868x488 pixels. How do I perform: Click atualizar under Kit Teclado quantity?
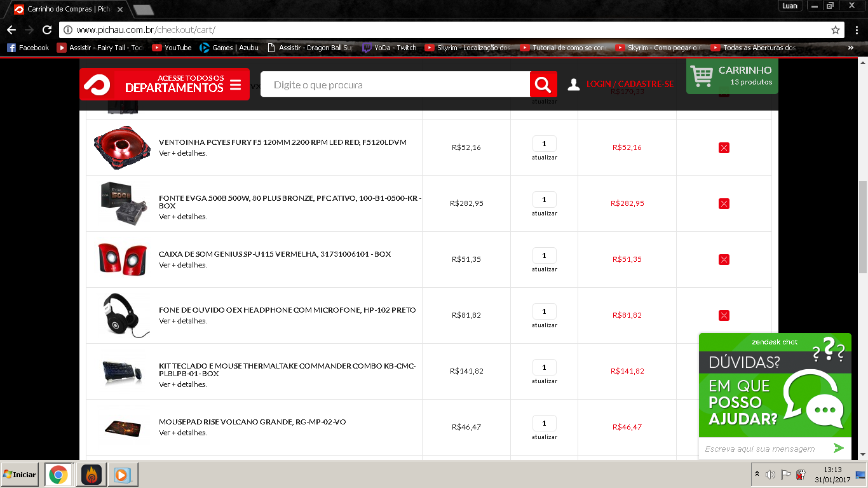545,381
